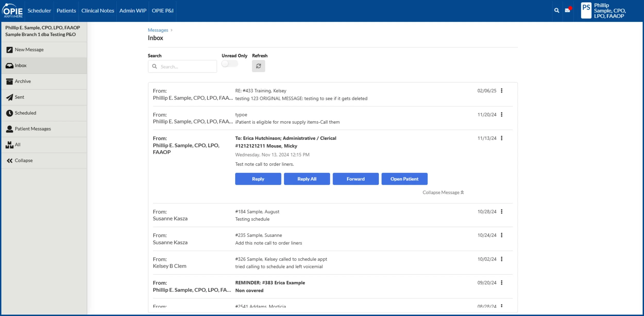Image resolution: width=644 pixels, height=316 pixels.
Task: Click the Patient Messages person icon
Action: (10, 129)
